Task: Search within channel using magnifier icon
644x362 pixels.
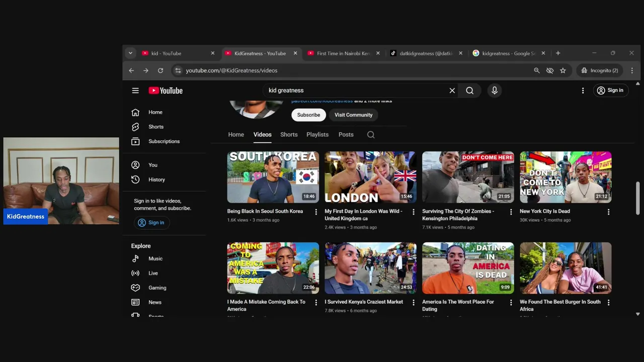Action: point(371,135)
